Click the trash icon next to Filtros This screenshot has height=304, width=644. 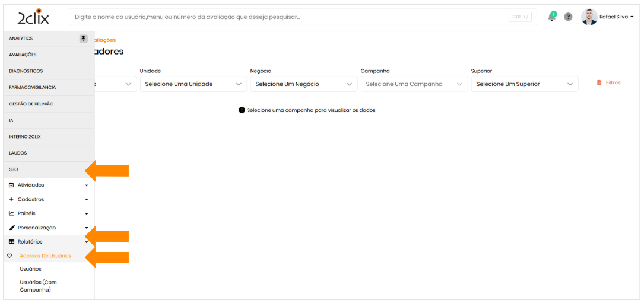[599, 82]
